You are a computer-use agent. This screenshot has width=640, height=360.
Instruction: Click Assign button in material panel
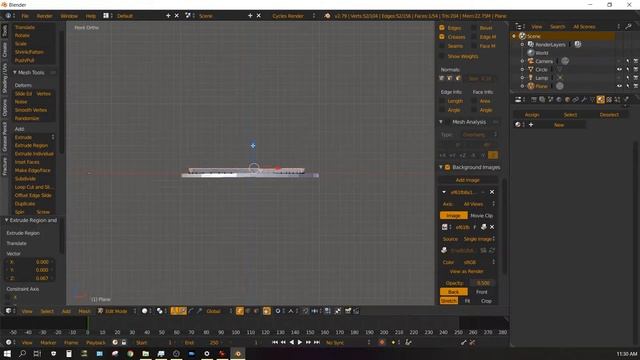(x=532, y=115)
